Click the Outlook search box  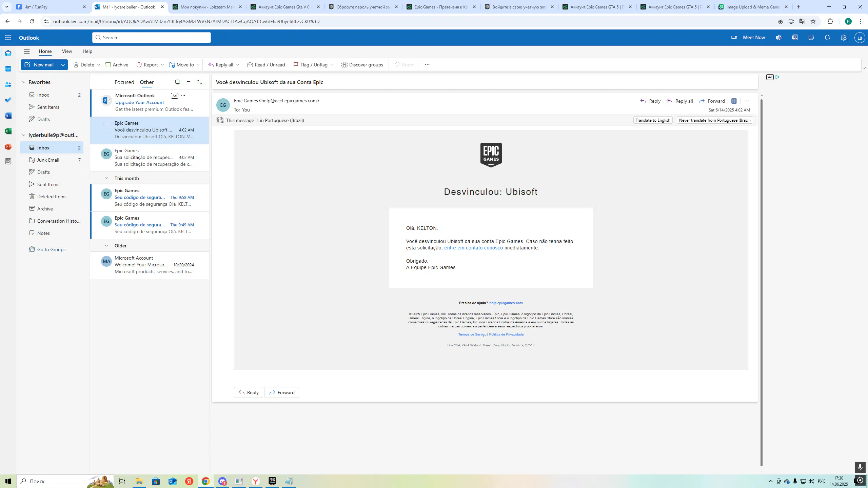click(152, 38)
